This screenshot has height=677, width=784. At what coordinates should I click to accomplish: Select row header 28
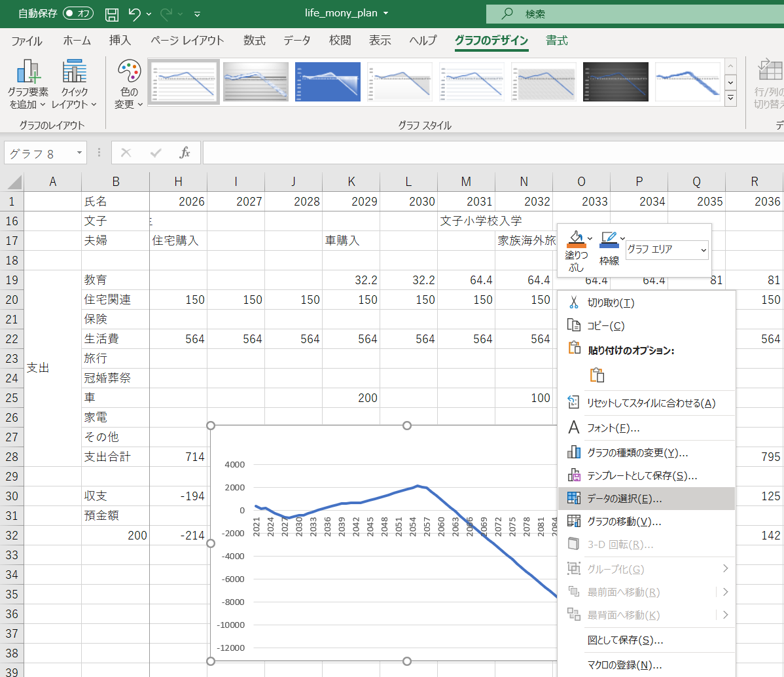pos(12,457)
